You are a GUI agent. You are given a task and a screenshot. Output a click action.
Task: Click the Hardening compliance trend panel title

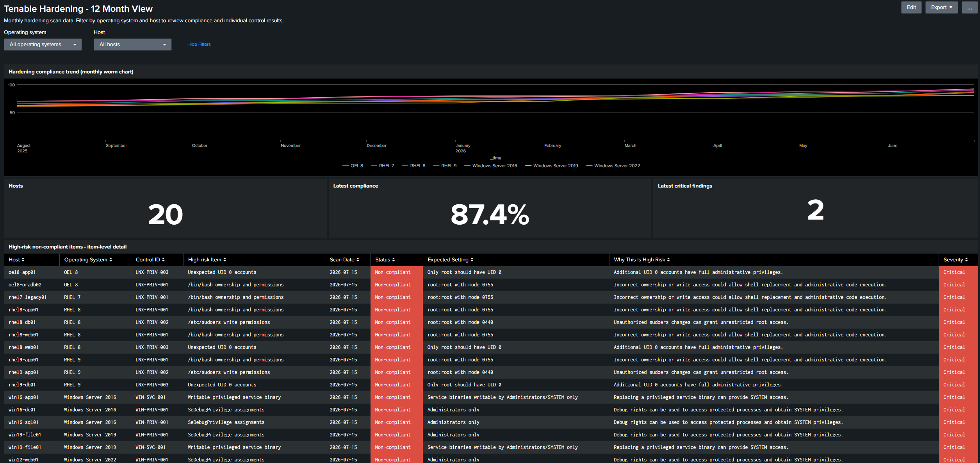click(x=71, y=72)
